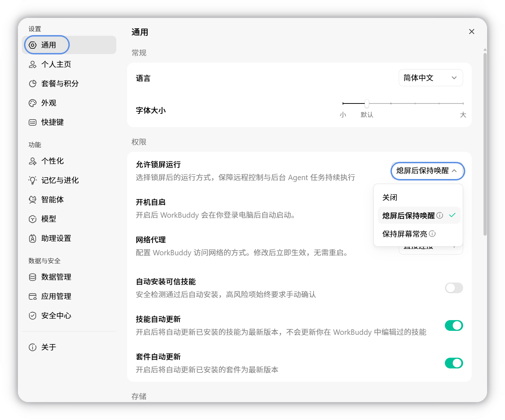Click the info circle icon beside 关于
Screen dimensions: 505x420
click(33, 347)
